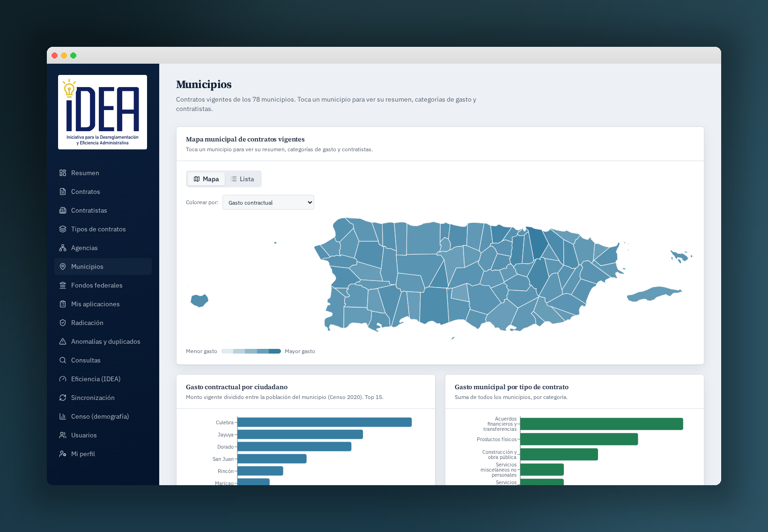The height and width of the screenshot is (532, 768).
Task: Click the Censo bar chart icon
Action: point(63,416)
